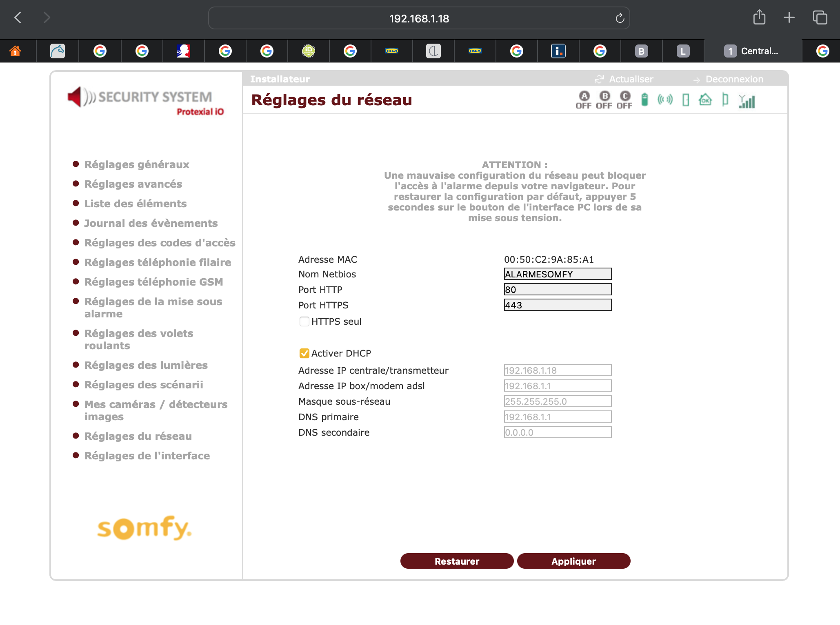Open Réglages généraux menu item
Viewport: 840px width, 625px height.
(137, 164)
